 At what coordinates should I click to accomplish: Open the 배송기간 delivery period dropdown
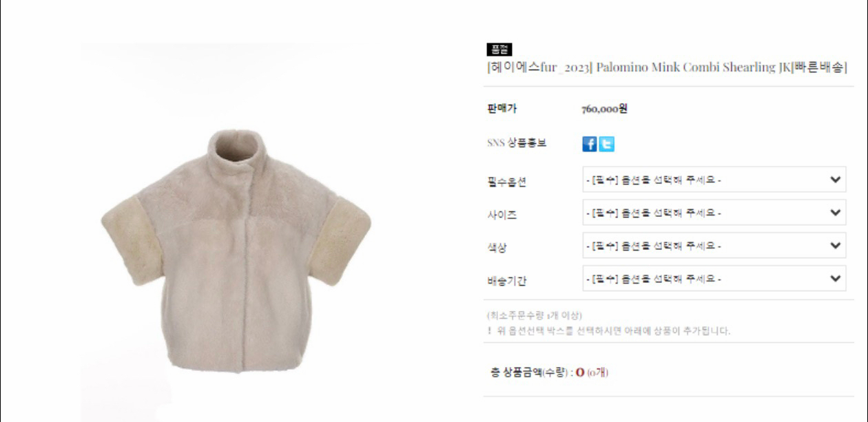click(x=714, y=279)
